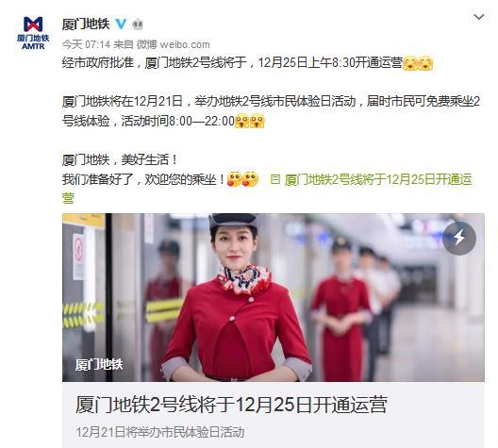The width and height of the screenshot is (498, 448).
Task: Open the metro staff cover photo
Action: tap(274, 297)
